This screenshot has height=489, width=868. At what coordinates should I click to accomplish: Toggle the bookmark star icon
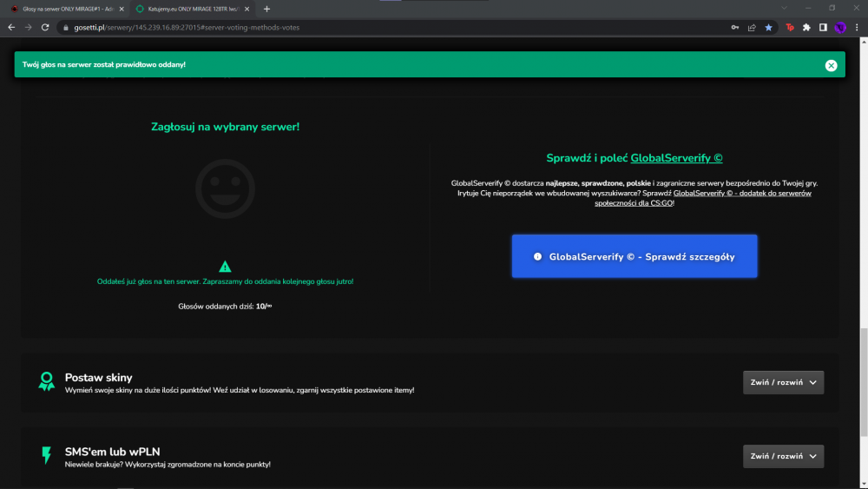click(768, 27)
